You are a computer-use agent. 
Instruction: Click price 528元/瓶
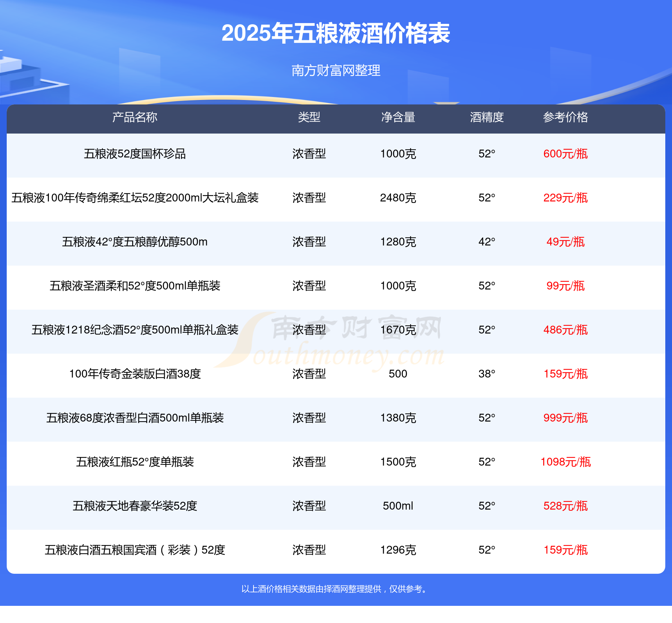coord(566,506)
